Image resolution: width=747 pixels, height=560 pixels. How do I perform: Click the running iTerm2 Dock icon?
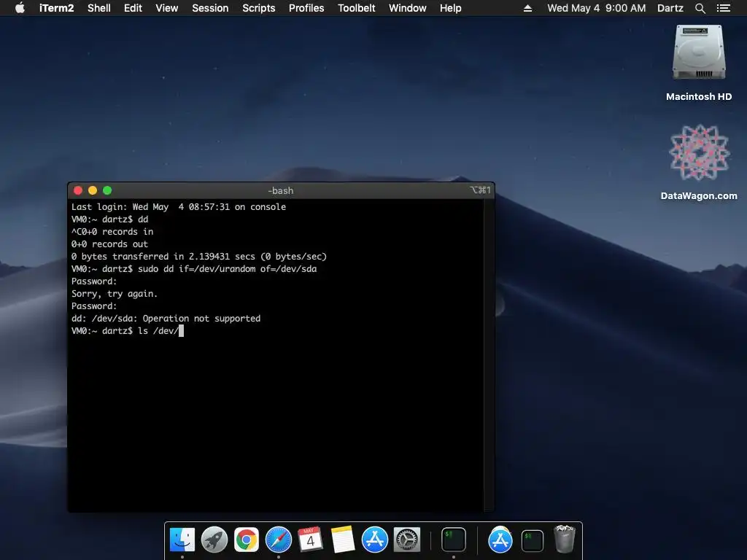point(453,540)
